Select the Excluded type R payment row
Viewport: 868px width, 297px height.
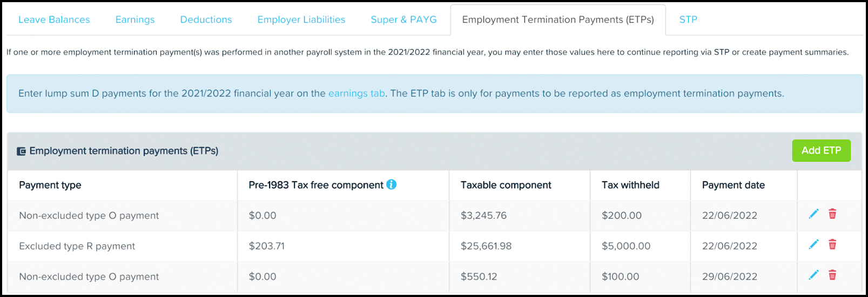pos(434,246)
